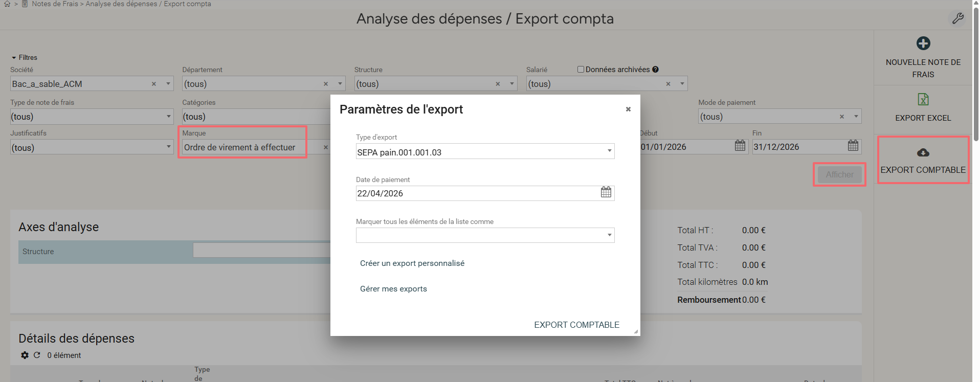Enable the Données archivées checkbox
Viewport: 980px width, 382px height.
(581, 70)
